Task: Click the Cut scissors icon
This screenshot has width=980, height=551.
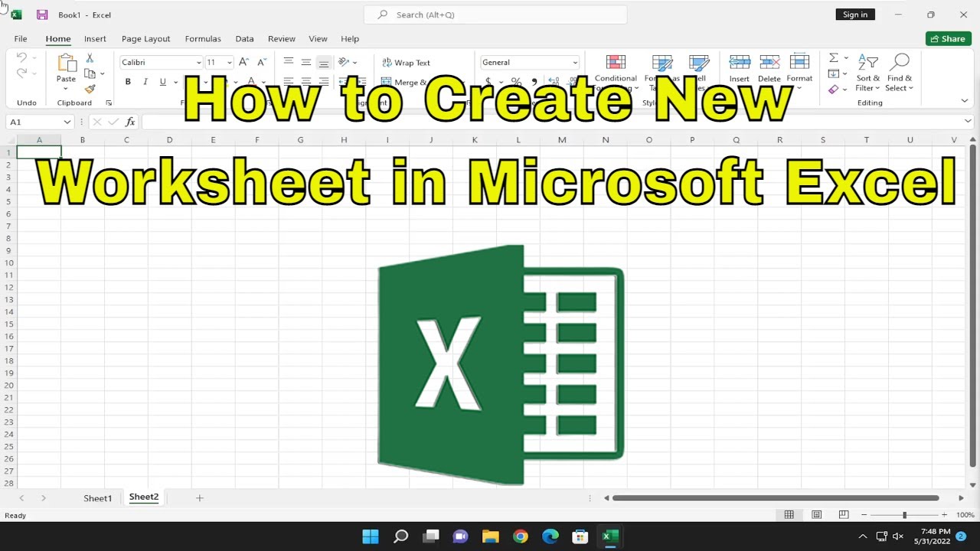Action: coord(90,58)
